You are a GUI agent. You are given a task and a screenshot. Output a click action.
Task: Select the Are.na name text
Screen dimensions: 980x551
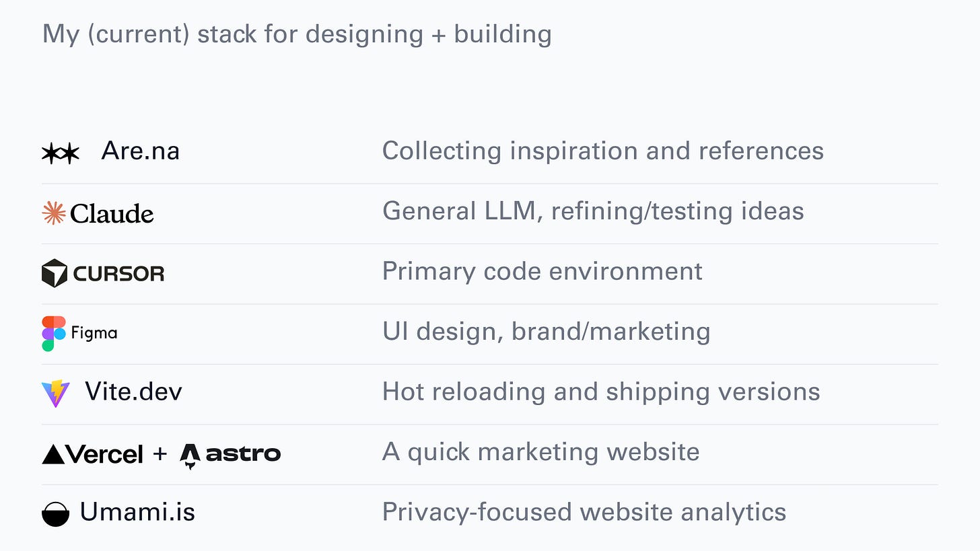[141, 151]
